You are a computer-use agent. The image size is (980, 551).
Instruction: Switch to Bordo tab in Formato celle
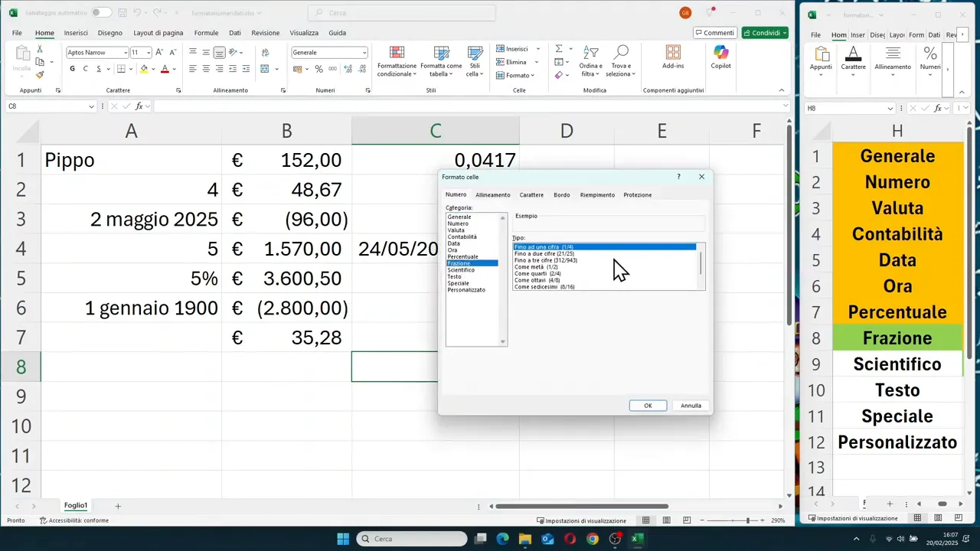[x=562, y=195]
